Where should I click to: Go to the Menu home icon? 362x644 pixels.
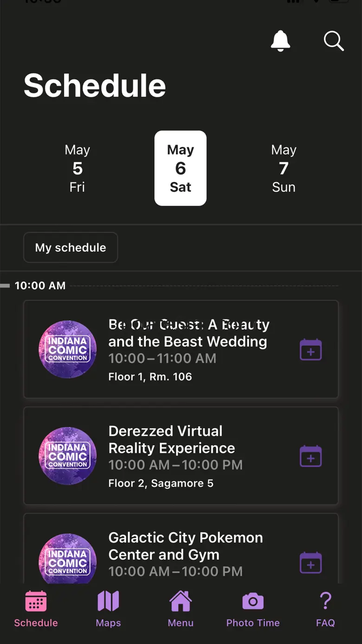181,608
